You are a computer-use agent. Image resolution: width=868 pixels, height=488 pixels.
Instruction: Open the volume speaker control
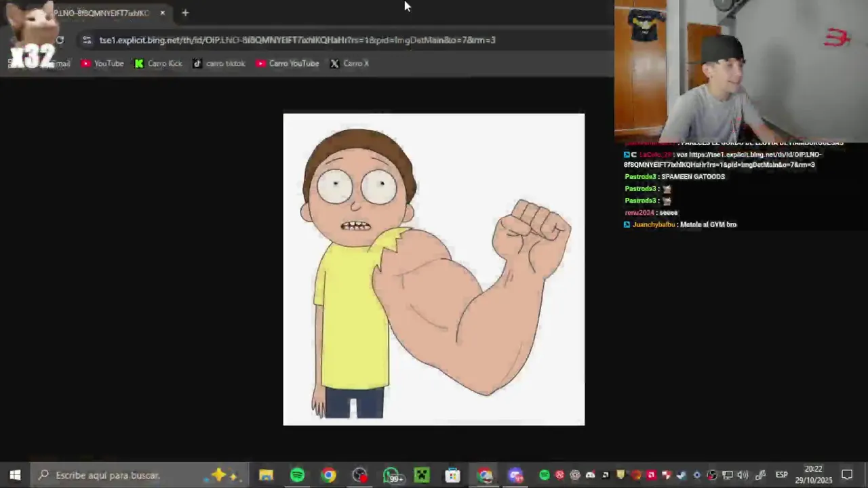click(x=743, y=475)
